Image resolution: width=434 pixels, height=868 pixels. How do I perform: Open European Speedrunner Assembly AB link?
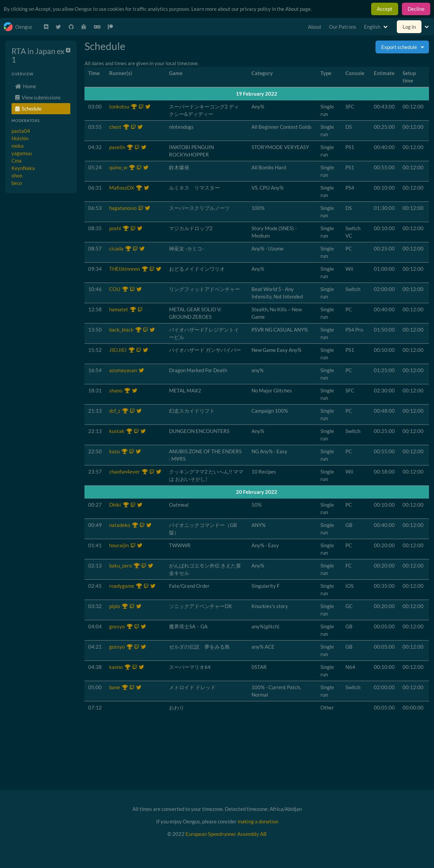[x=226, y=834]
